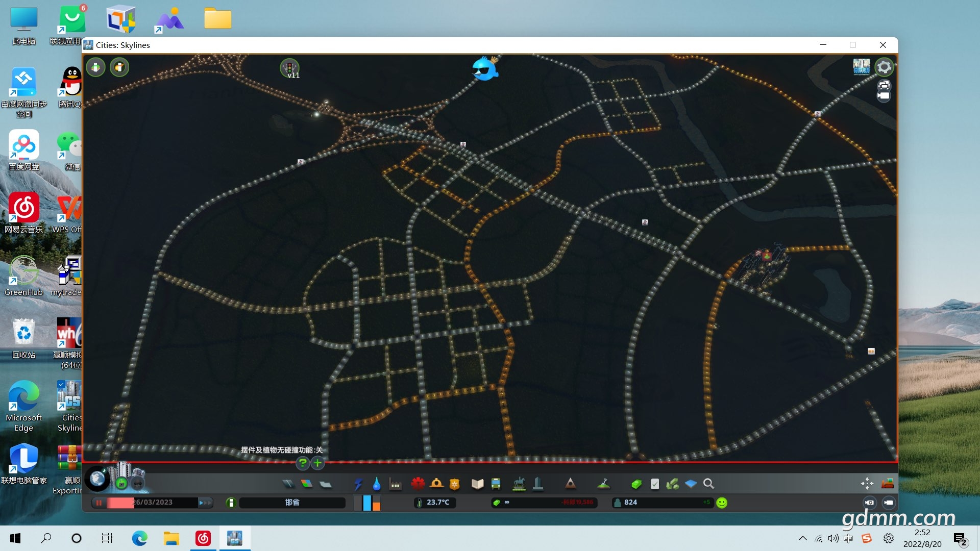980x551 pixels.
Task: Open the Districts tool
Action: tap(326, 484)
